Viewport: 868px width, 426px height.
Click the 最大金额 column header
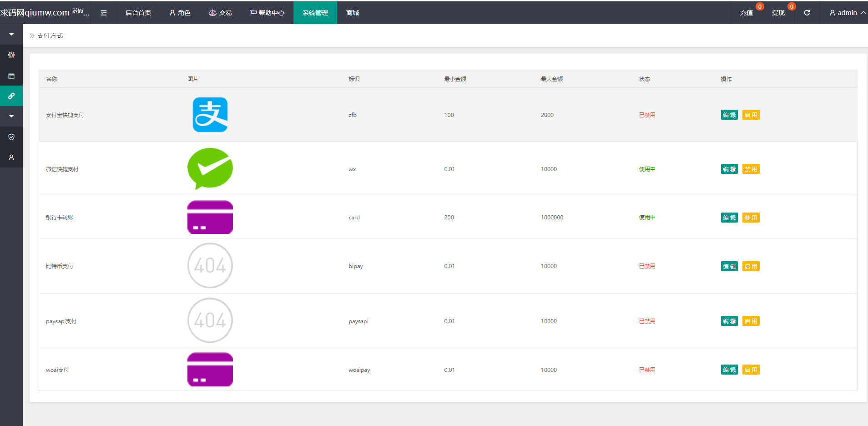[552, 79]
